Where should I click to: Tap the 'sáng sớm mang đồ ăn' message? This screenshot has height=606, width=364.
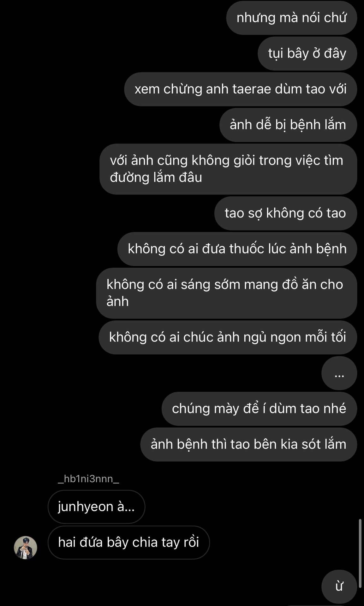pyautogui.click(x=227, y=293)
